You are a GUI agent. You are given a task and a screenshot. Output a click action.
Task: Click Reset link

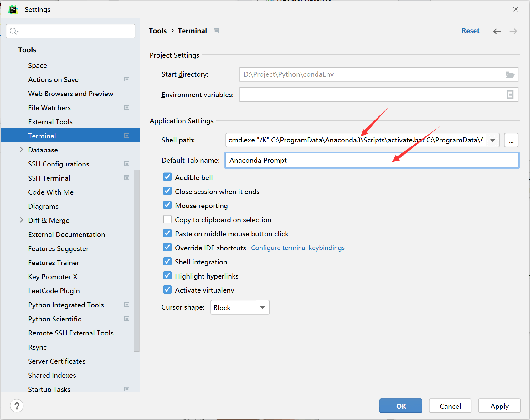(470, 31)
